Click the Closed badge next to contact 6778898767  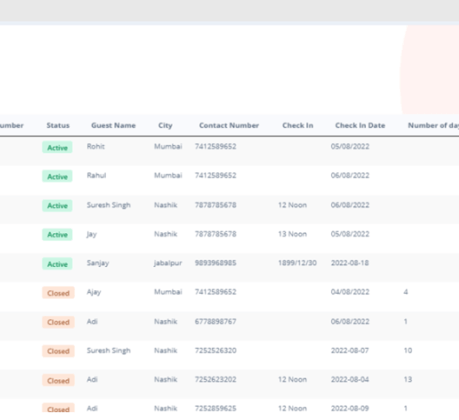pos(58,322)
